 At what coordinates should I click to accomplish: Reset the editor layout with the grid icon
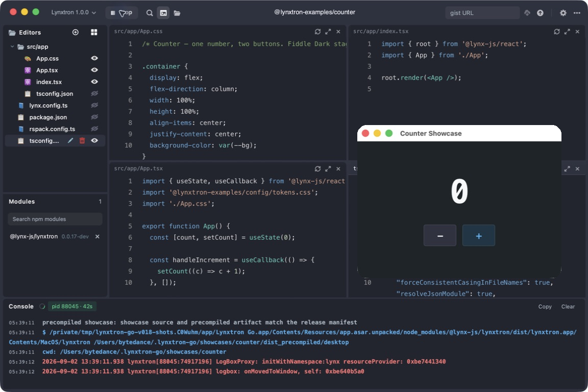(94, 32)
